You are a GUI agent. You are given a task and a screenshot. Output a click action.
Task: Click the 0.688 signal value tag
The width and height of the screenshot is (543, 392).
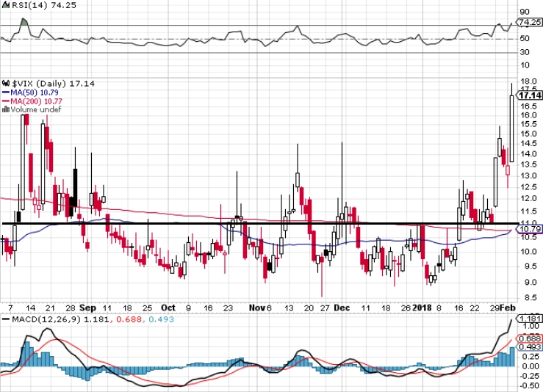[x=531, y=338]
